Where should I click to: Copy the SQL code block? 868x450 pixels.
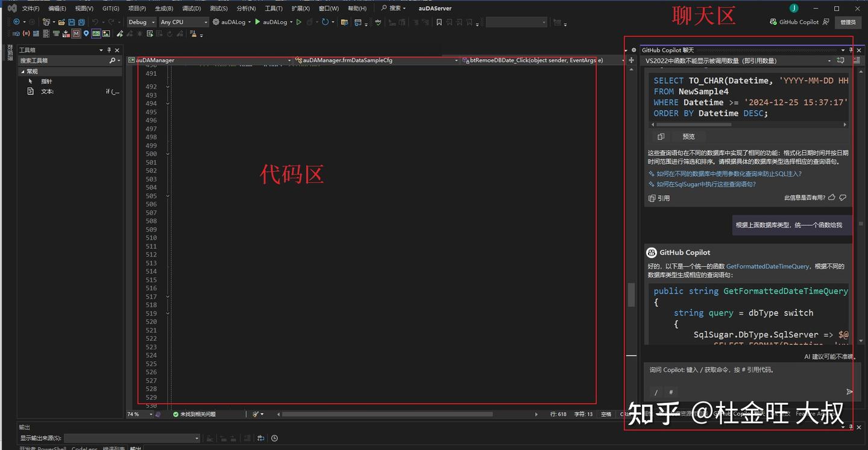661,137
